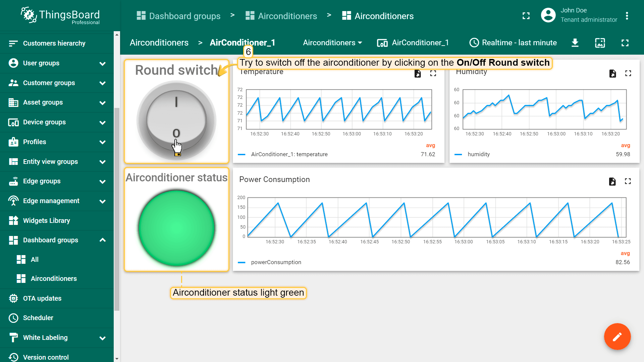The image size is (644, 362).
Task: Toggle powerConsumption legend series
Action: pos(269,262)
